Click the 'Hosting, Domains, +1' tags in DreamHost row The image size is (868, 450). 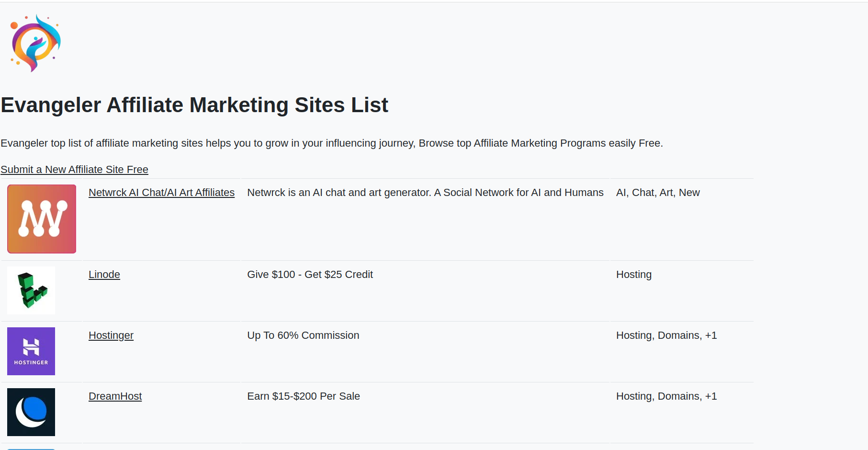(x=666, y=396)
